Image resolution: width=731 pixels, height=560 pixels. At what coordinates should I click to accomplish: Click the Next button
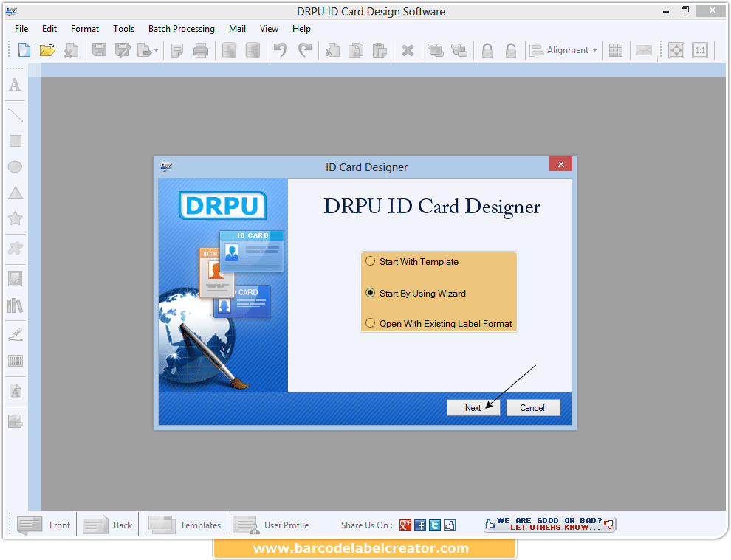coord(473,408)
